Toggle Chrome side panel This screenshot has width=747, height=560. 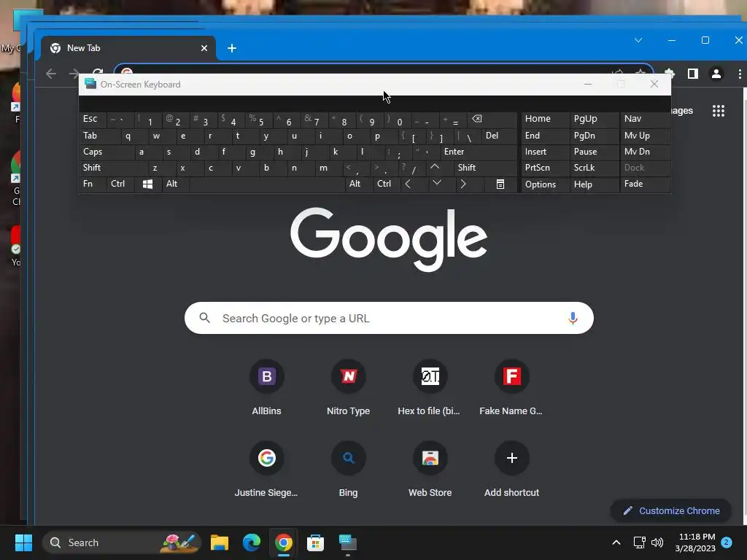point(693,74)
